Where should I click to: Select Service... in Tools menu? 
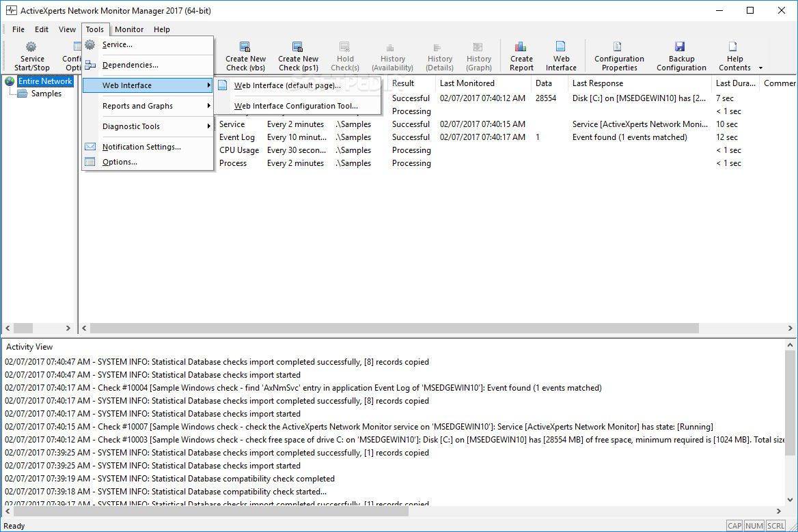tap(148, 45)
